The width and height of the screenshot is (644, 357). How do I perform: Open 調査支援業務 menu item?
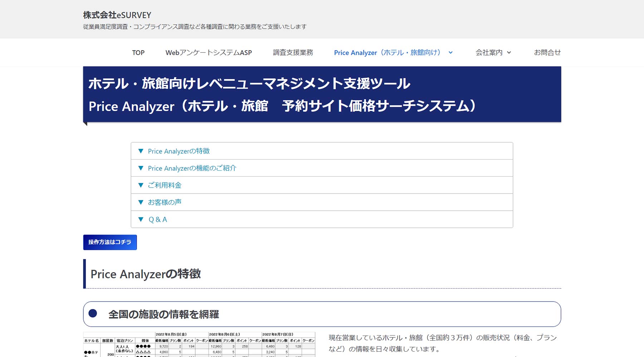click(x=293, y=53)
